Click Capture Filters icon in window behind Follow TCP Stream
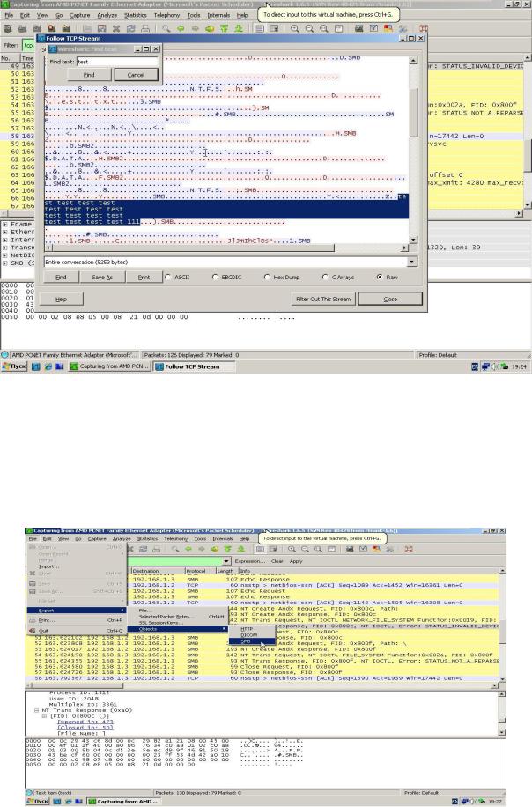 click(359, 28)
